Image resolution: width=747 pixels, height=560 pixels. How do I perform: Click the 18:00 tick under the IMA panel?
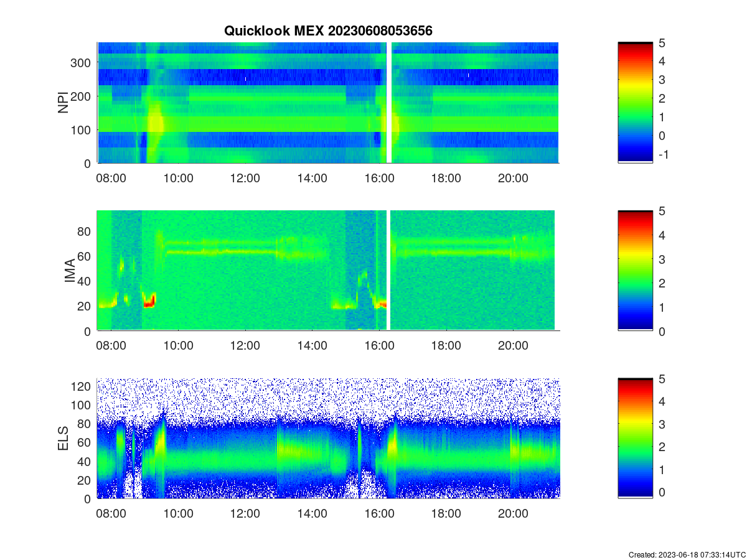pyautogui.click(x=446, y=346)
